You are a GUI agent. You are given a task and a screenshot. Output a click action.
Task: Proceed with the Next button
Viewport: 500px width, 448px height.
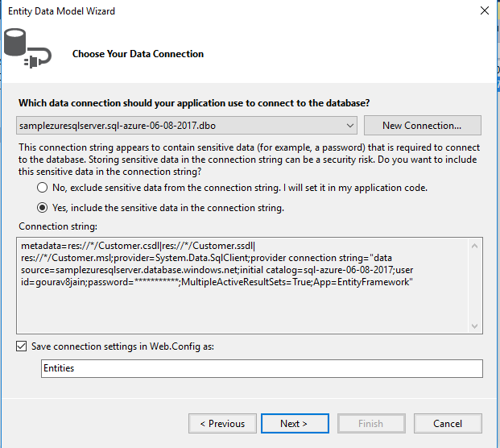294,423
